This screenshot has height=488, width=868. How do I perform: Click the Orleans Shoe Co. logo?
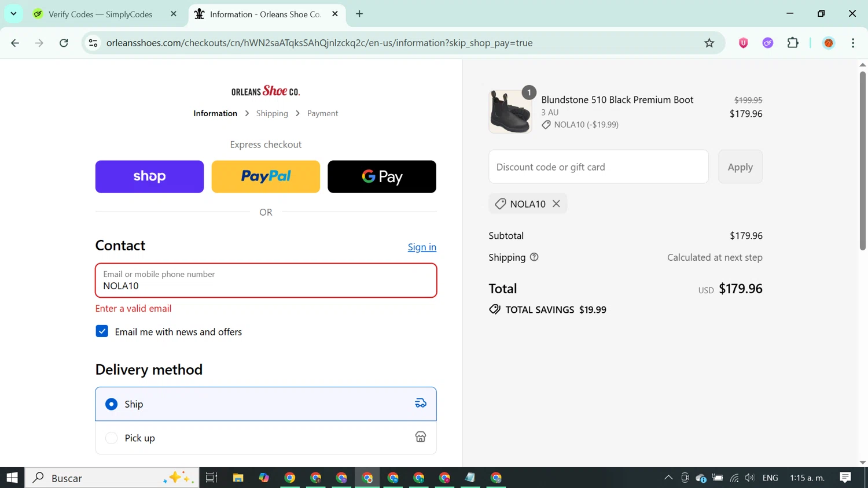(266, 91)
